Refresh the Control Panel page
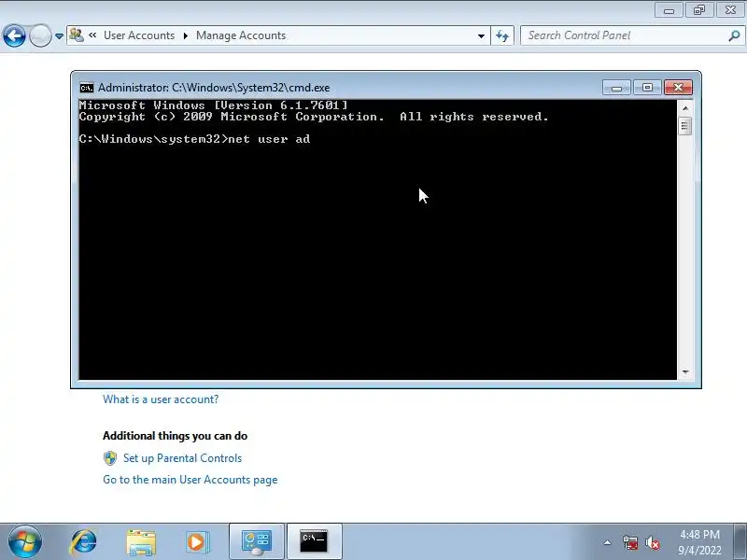The width and height of the screenshot is (747, 560). click(502, 35)
